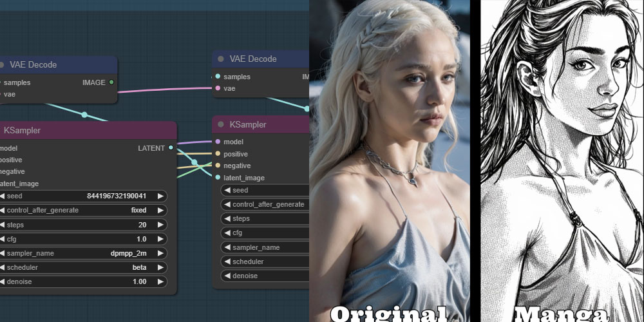644x322 pixels.
Task: Click the cfg value 1.0 field
Action: [142, 239]
